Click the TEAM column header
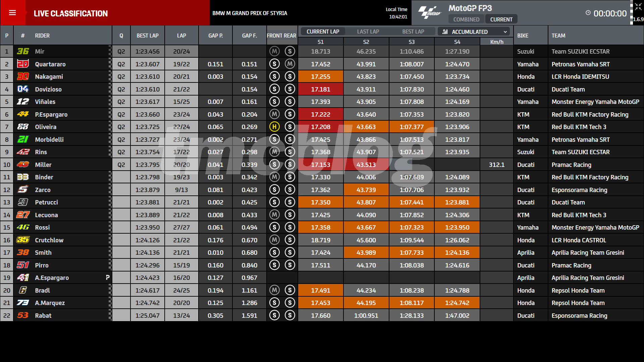Viewport: 644px width, 362px height. (558, 36)
